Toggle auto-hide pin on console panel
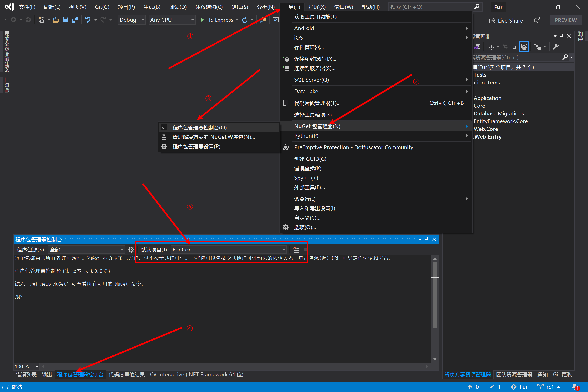The height and width of the screenshot is (392, 588). tap(427, 239)
